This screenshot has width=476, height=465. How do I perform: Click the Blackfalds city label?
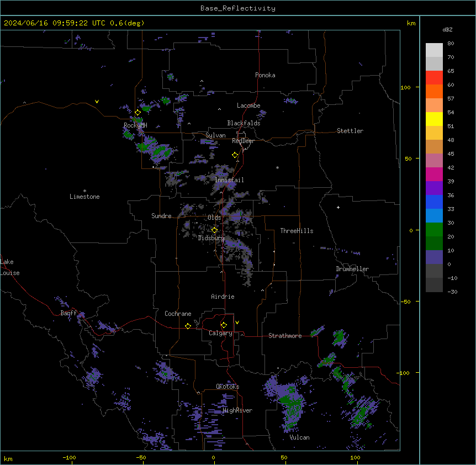(244, 123)
